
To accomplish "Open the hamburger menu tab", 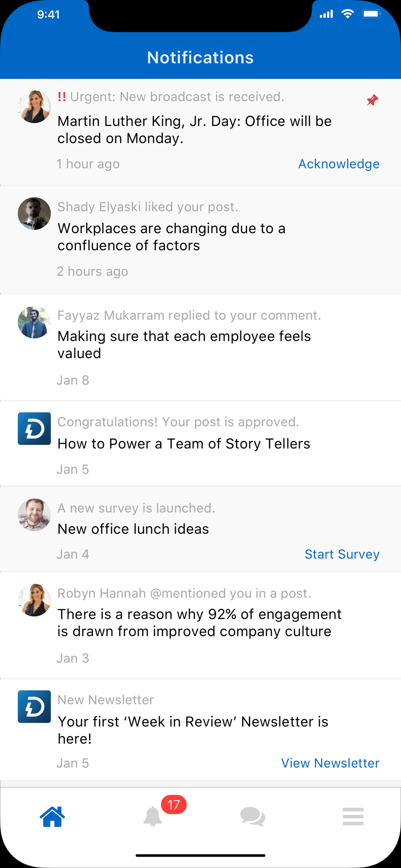I will click(x=353, y=816).
